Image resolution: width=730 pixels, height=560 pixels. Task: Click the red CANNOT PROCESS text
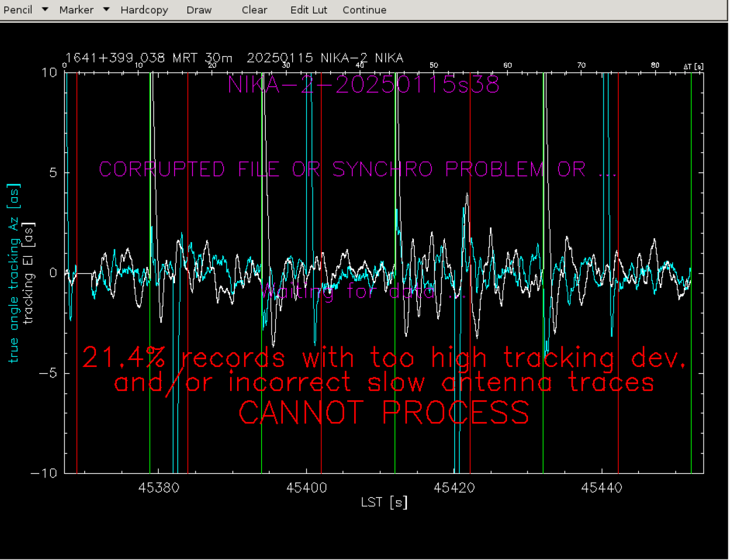pos(383,413)
